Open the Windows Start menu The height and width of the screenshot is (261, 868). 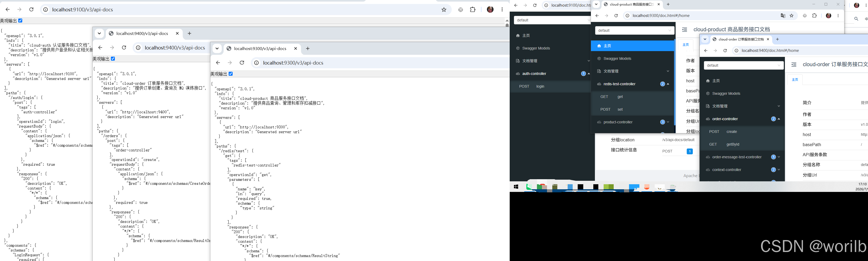[516, 187]
